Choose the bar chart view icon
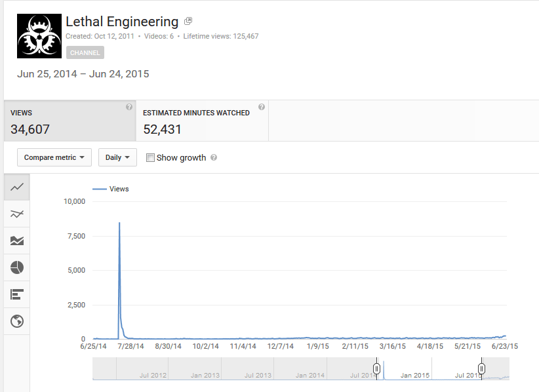This screenshot has height=392, width=539. pyautogui.click(x=16, y=294)
